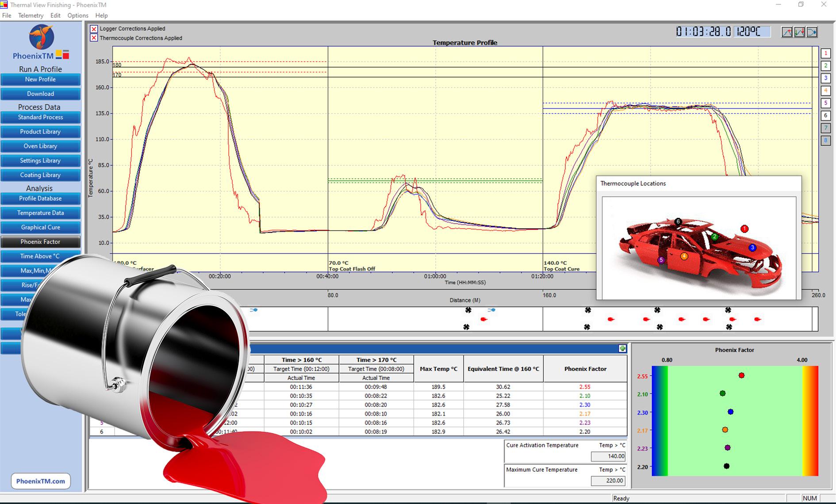Toggle probe 8 trace visibility

(825, 141)
